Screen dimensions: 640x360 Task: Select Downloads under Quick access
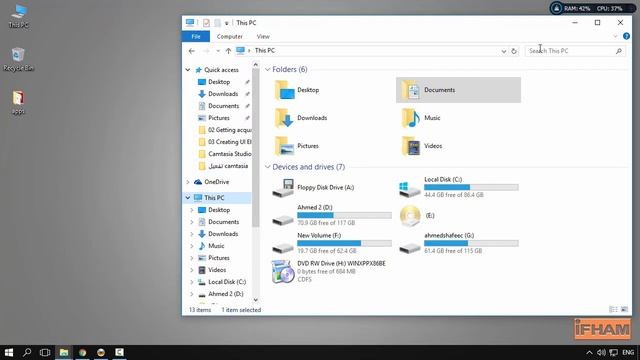click(223, 94)
